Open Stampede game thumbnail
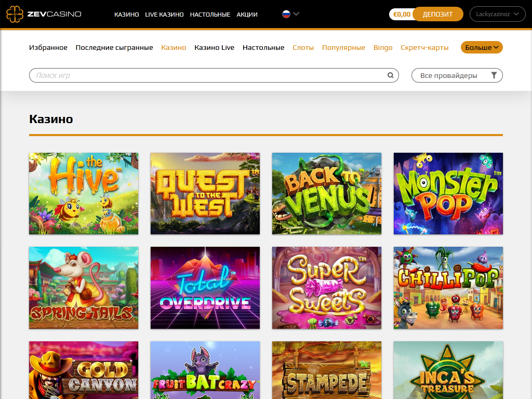The width and height of the screenshot is (532, 399). [x=327, y=370]
